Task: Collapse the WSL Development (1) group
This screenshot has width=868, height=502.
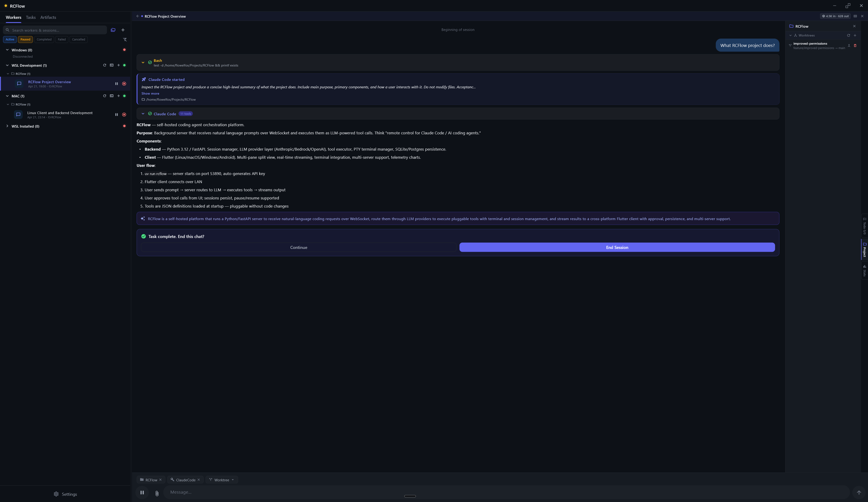Action: pos(7,65)
